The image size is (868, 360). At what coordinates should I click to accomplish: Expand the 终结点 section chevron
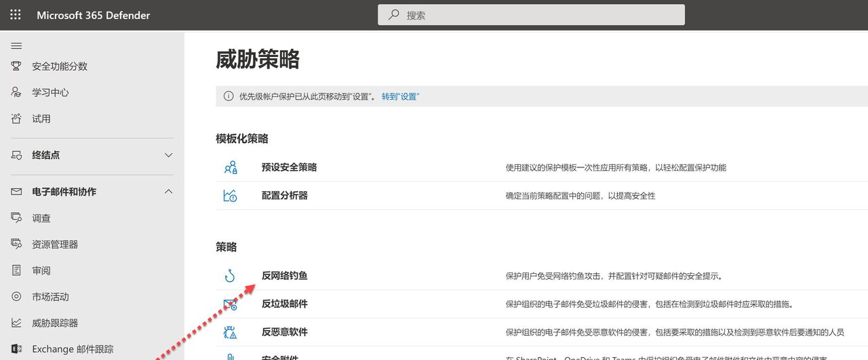pos(169,155)
